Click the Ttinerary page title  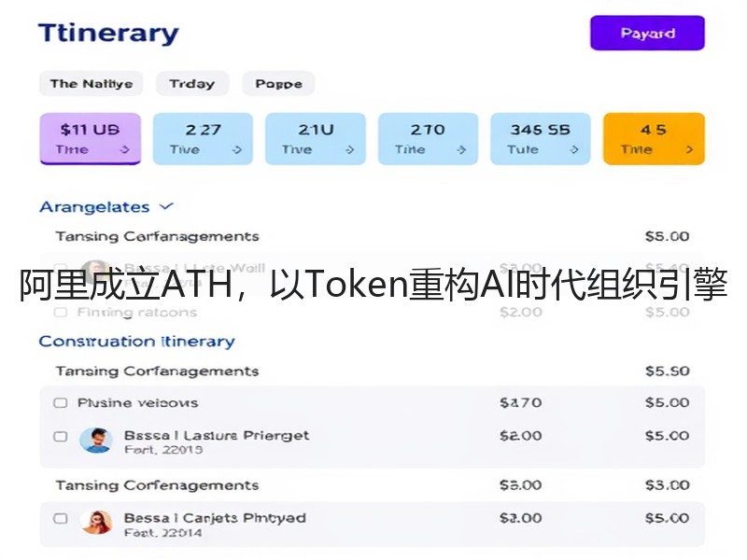pyautogui.click(x=108, y=34)
